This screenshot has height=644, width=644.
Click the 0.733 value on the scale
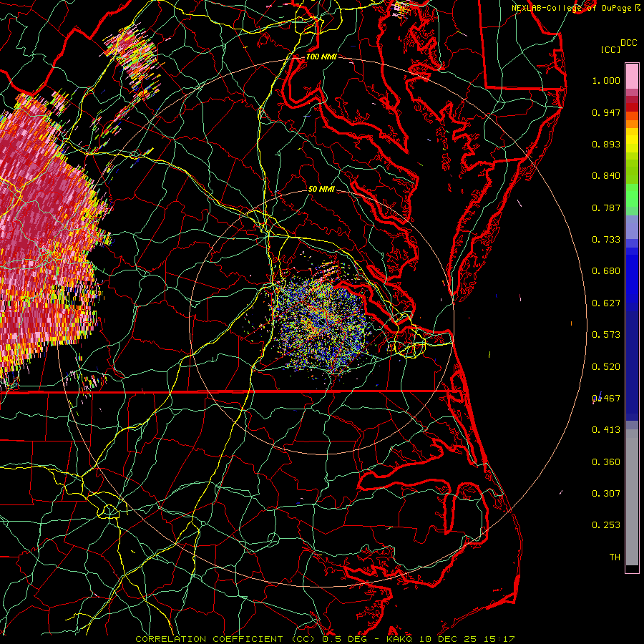click(x=606, y=240)
